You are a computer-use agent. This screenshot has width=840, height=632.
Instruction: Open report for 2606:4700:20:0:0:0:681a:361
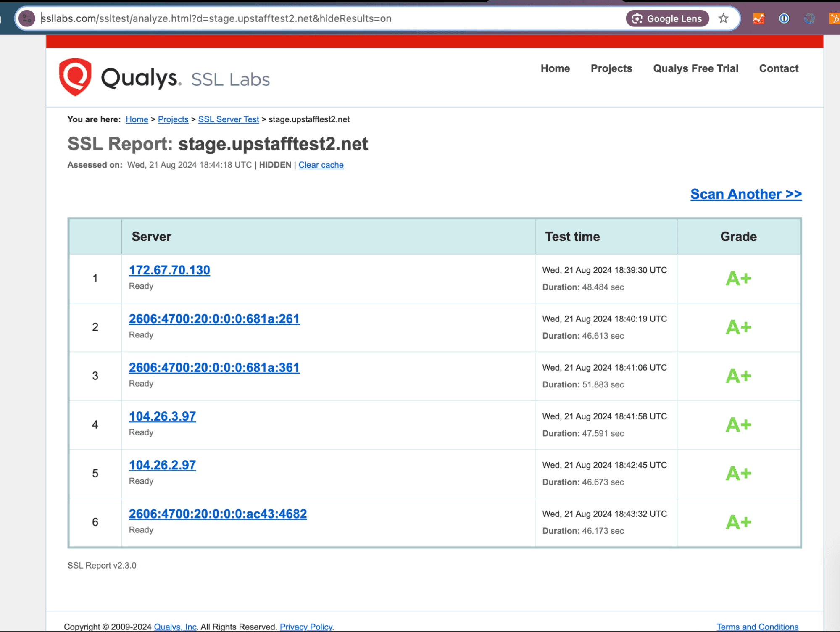point(214,367)
